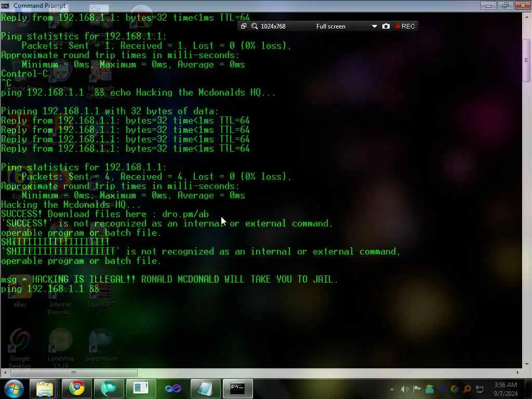Viewport: 532px width, 399px height.
Task: Open the notepad-style taskbar icon
Action: 205,389
